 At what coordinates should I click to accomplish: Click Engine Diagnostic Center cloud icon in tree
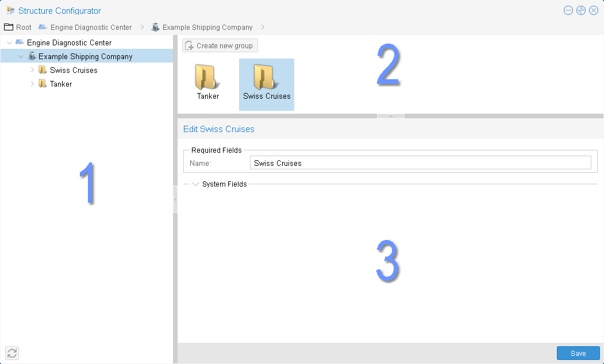[x=20, y=42]
